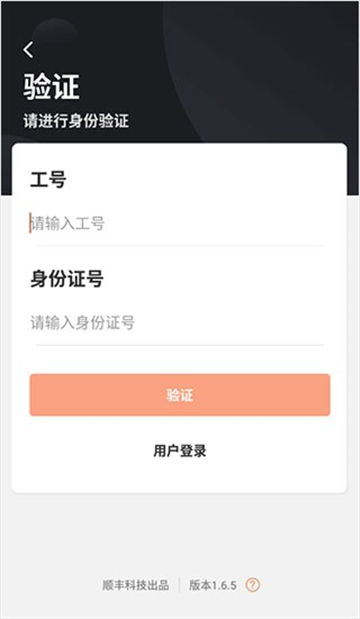Click the blinking text cursor in 工号 field
This screenshot has width=360, height=619.
point(30,223)
